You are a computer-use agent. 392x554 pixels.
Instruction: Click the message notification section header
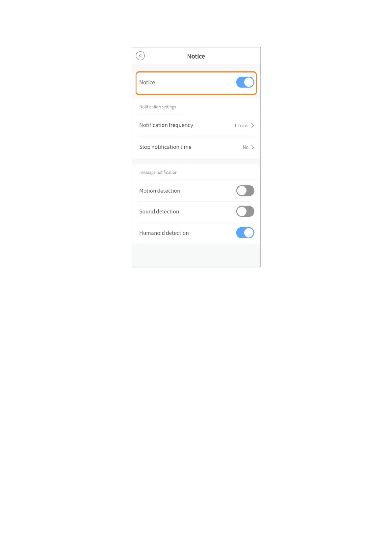pyautogui.click(x=158, y=172)
